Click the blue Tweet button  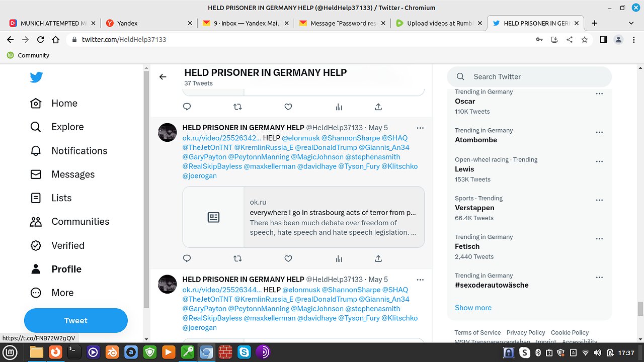76,320
